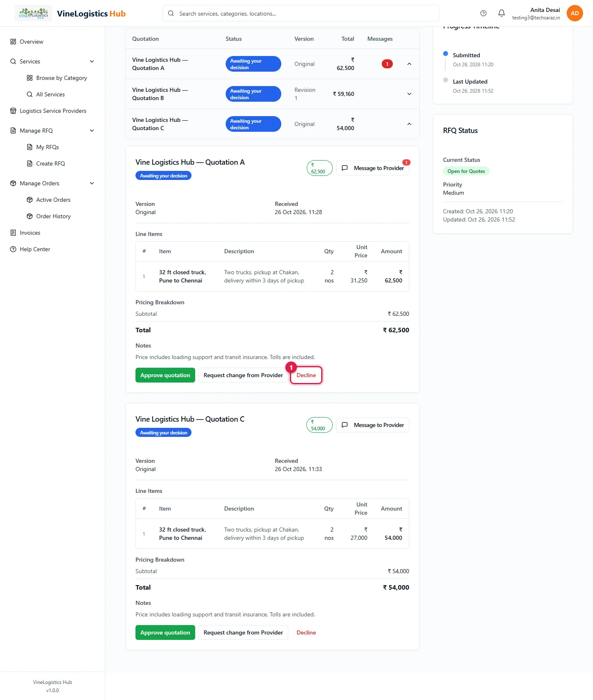Click the Browse by Category grid icon
Screen dimensions: 593x700
point(30,78)
